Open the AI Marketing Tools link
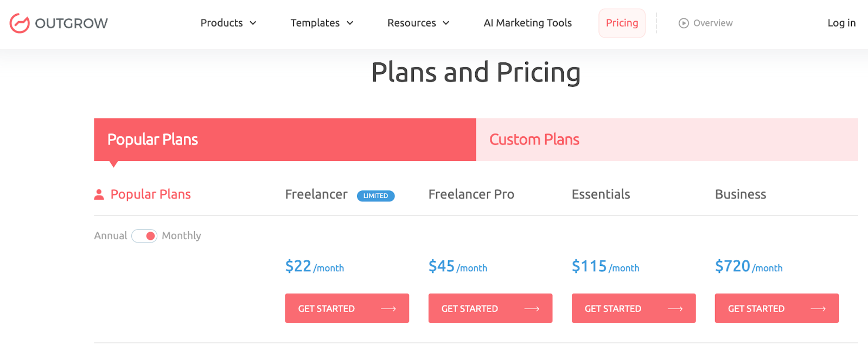Screen dimensions: 868x344 coord(527,23)
